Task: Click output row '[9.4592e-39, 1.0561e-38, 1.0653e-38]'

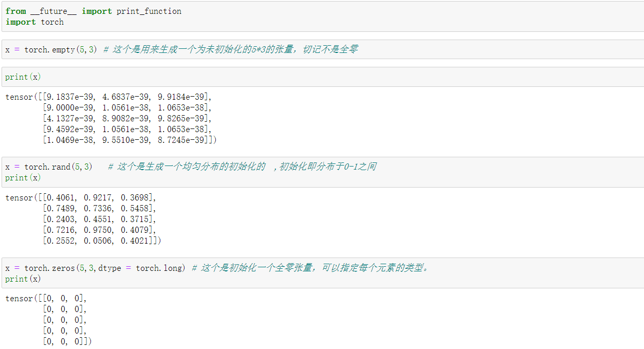Action: pos(127,129)
